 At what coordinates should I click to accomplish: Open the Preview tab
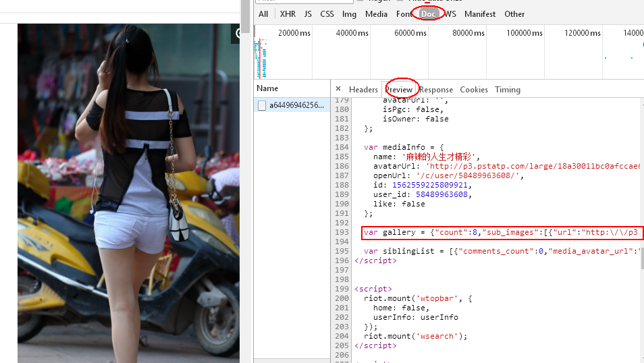[399, 90]
